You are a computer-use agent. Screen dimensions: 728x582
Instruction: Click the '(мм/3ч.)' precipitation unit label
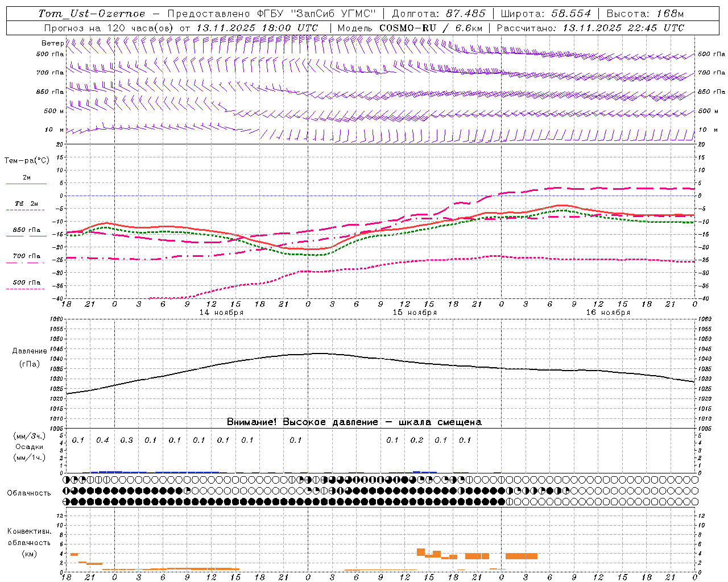point(30,436)
